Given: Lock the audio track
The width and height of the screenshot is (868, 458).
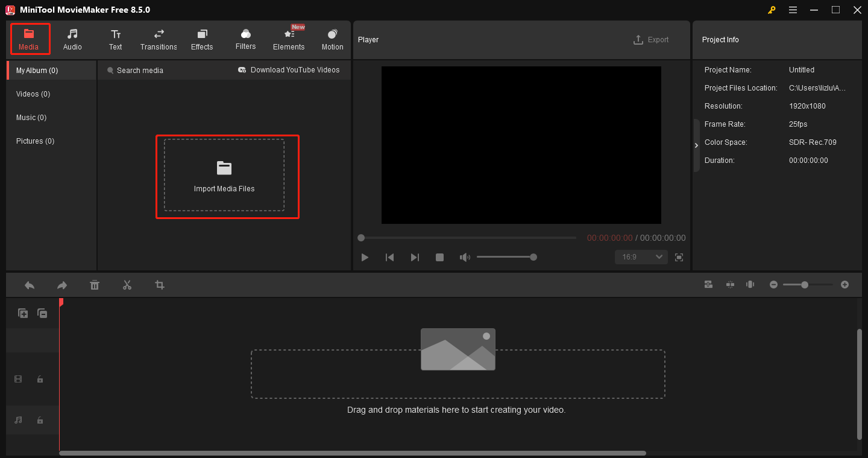Looking at the screenshot, I should click(40, 420).
